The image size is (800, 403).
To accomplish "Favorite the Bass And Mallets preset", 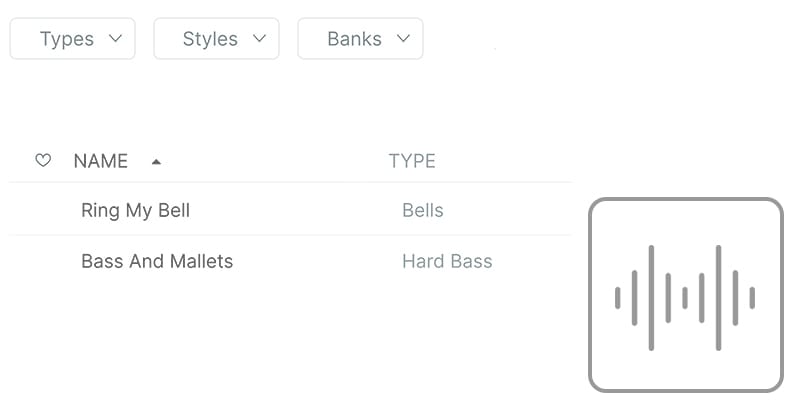I will (43, 261).
